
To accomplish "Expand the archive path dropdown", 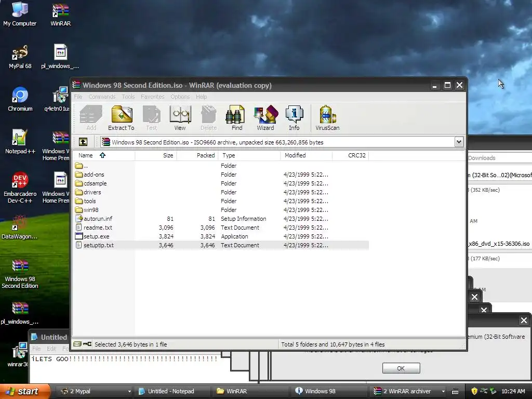I will [x=459, y=142].
